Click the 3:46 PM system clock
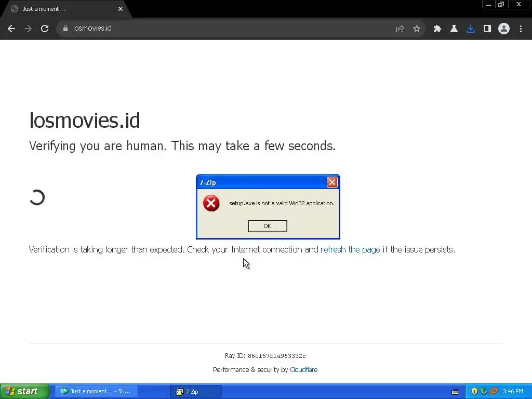The image size is (532, 399). (513, 391)
